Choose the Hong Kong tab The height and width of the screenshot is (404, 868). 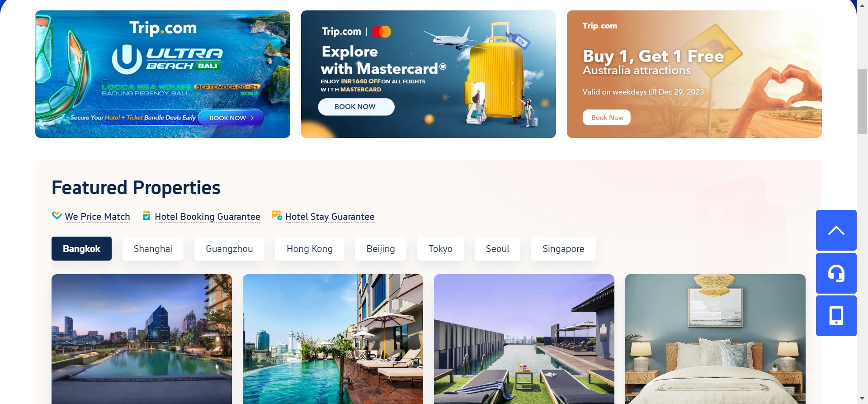coord(310,249)
